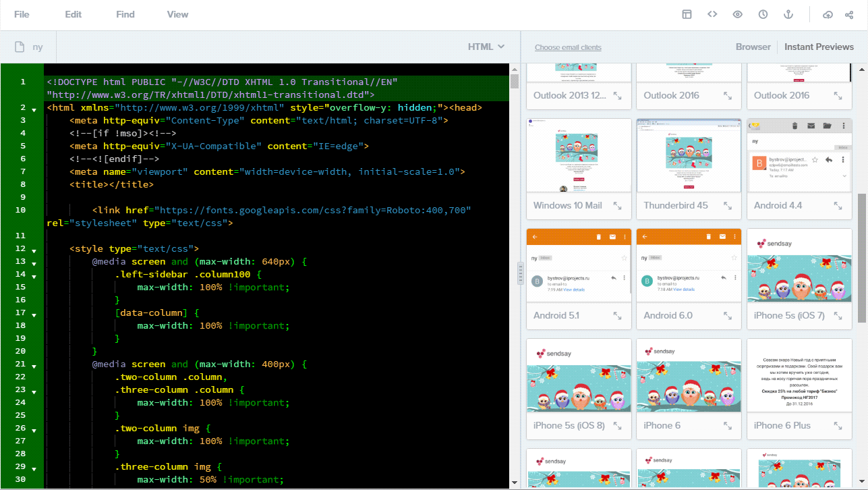Image resolution: width=868 pixels, height=490 pixels.
Task: Click the layout panel icon in toolbar
Action: (x=687, y=14)
